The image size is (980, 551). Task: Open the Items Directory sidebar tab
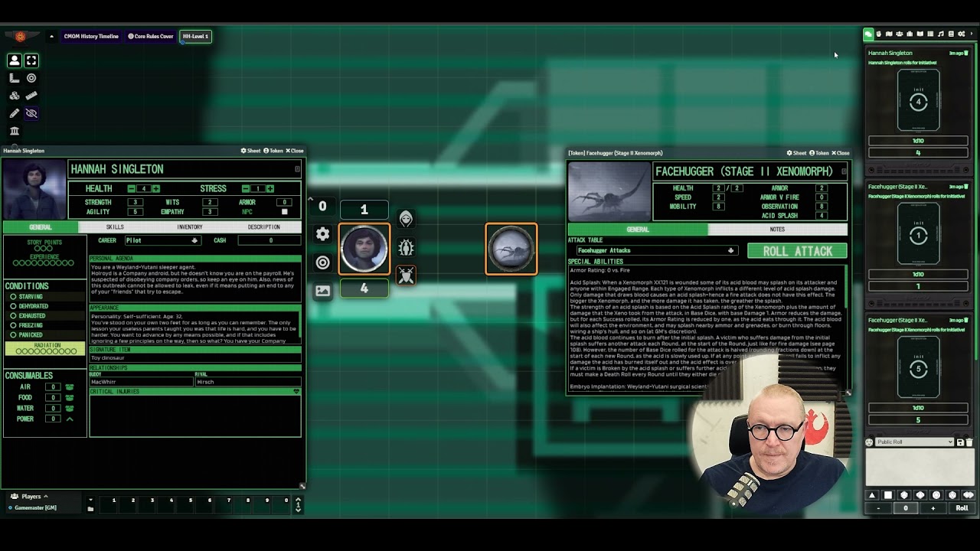[x=910, y=34]
